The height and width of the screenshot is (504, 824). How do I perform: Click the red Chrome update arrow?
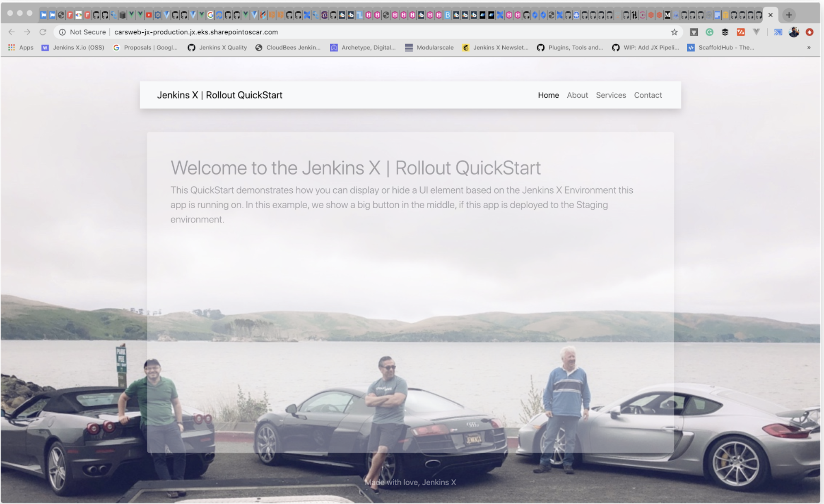pyautogui.click(x=810, y=32)
